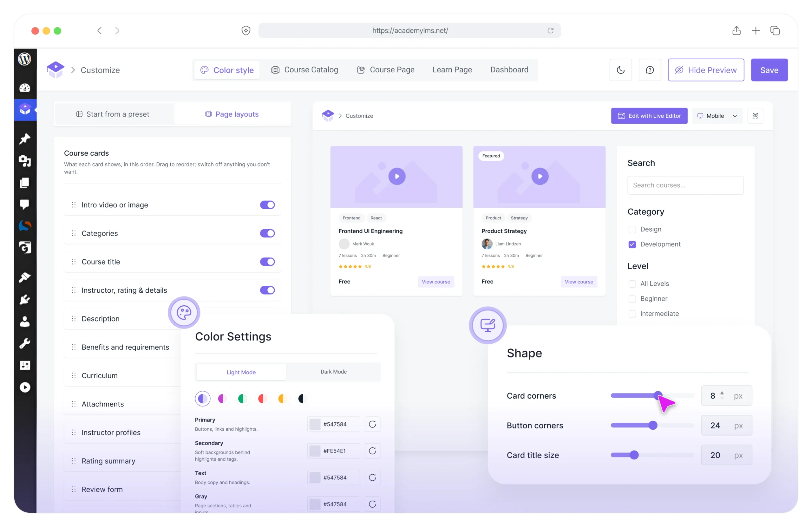Adjust the Button corners slider handle

pos(652,425)
